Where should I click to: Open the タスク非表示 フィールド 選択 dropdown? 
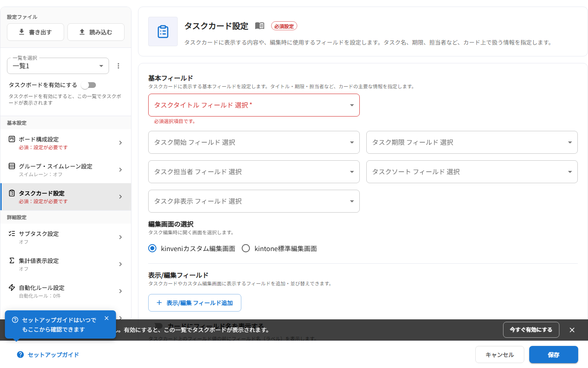[x=254, y=201]
